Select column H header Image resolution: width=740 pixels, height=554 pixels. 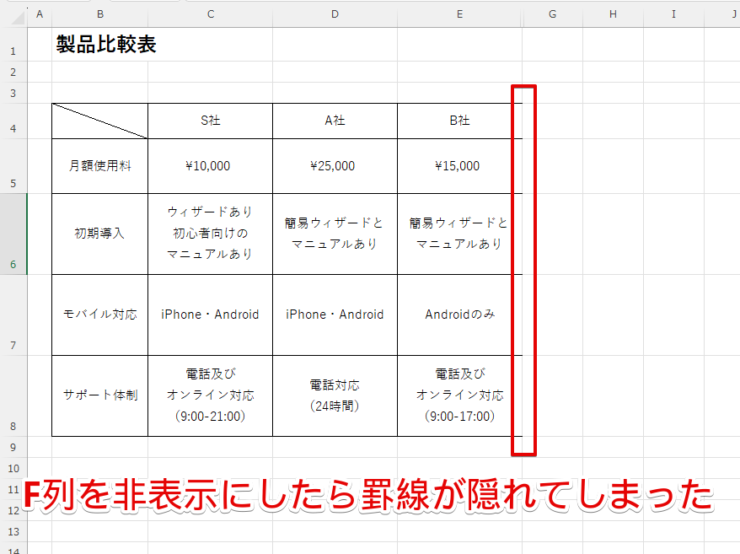(x=613, y=14)
